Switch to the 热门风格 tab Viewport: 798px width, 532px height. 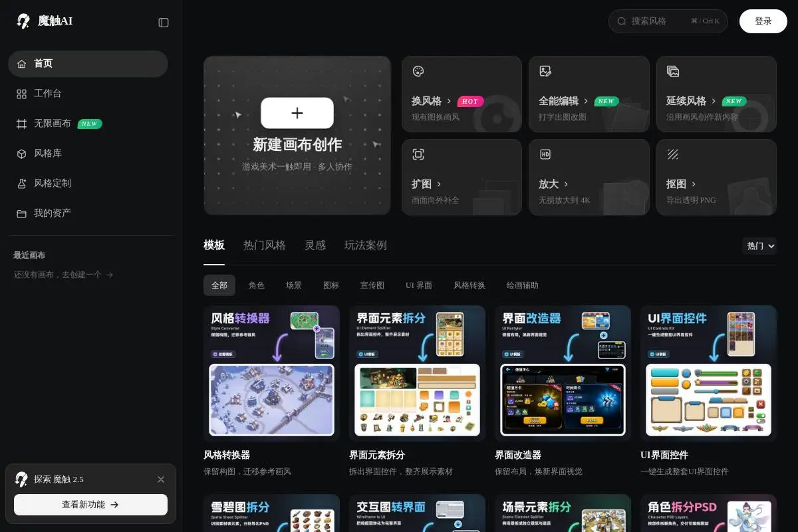(x=265, y=245)
